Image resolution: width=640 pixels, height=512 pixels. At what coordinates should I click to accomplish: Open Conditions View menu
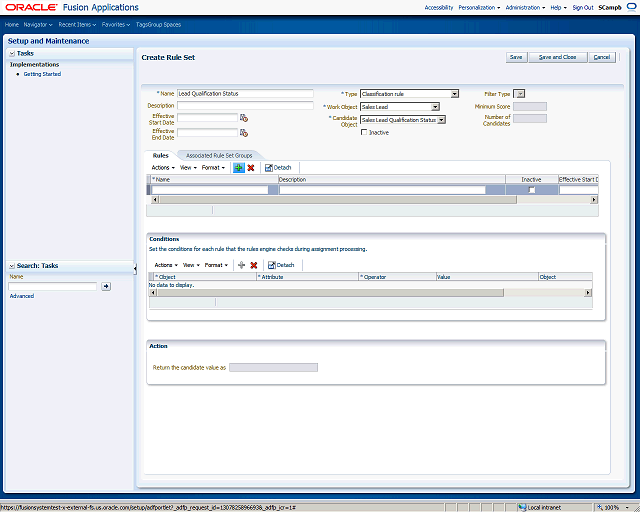191,265
